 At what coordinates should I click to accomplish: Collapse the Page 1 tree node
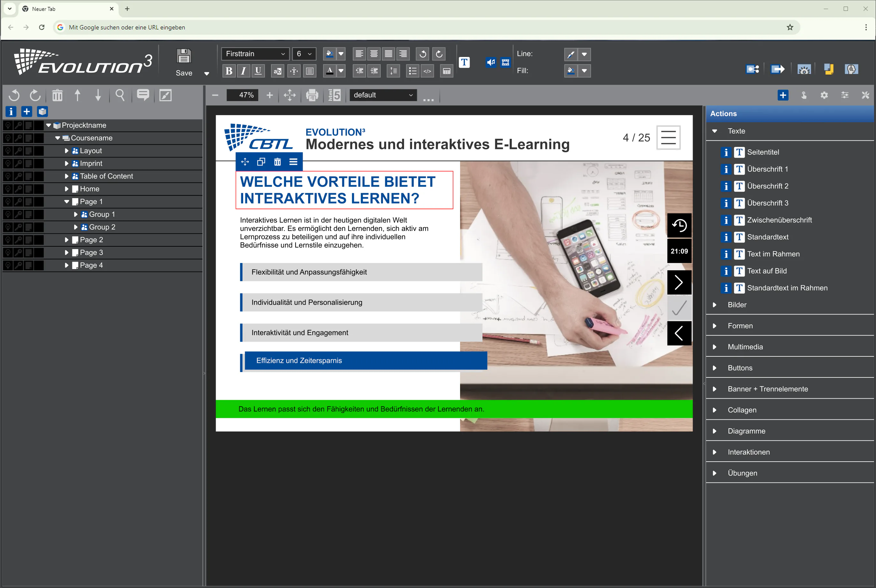pyautogui.click(x=66, y=202)
